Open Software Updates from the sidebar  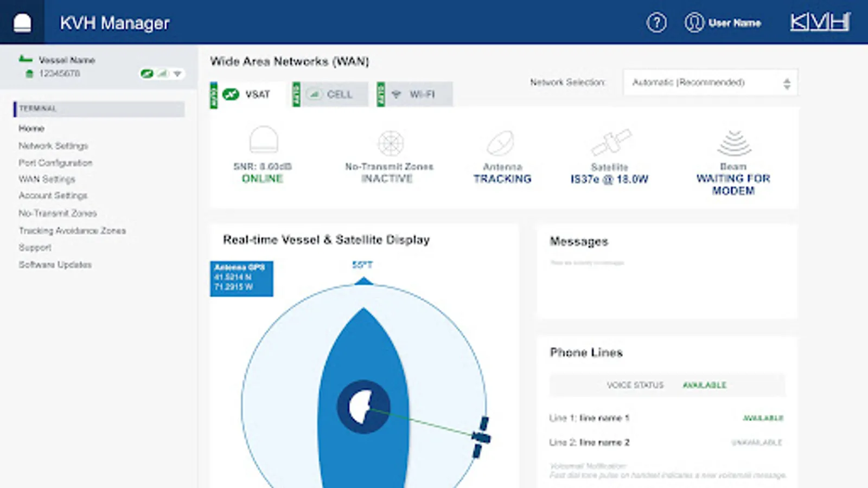55,265
